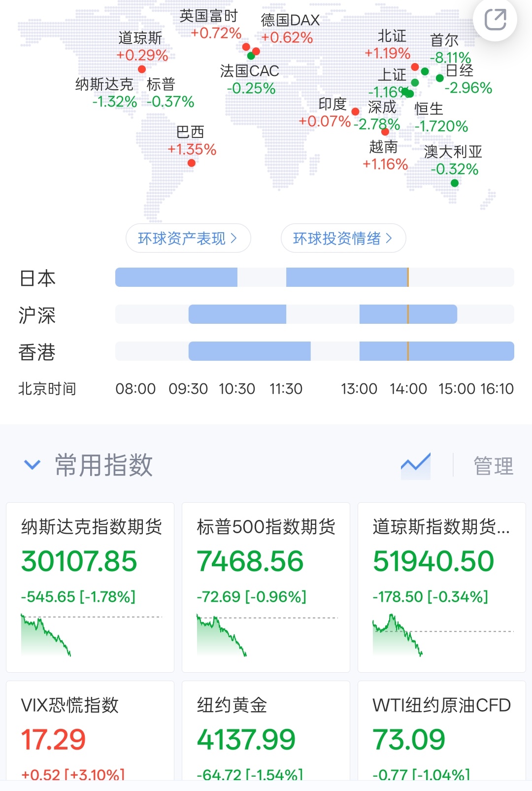View 道琼斯指数期货 mini trend chart
Screen dimensions: 532x791
(x=443, y=635)
